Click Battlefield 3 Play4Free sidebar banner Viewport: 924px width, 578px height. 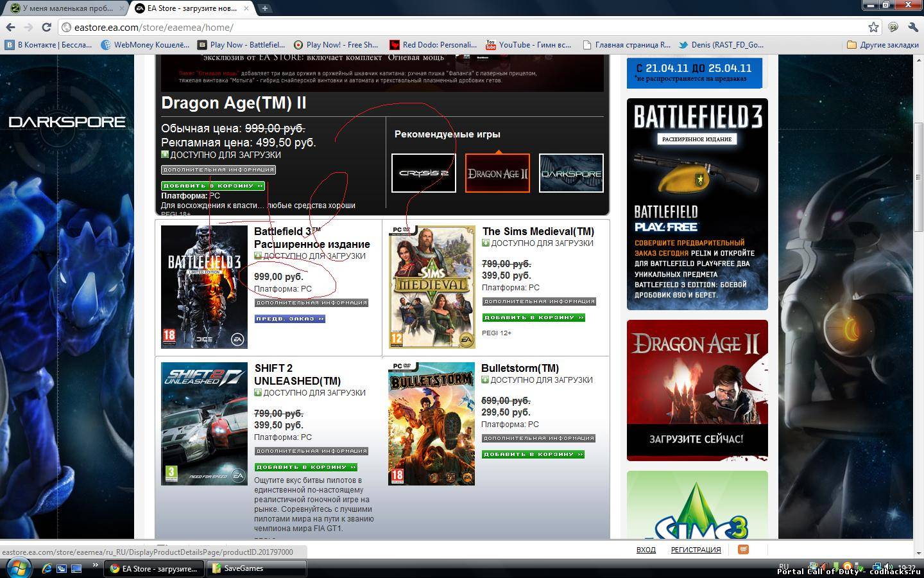click(697, 204)
